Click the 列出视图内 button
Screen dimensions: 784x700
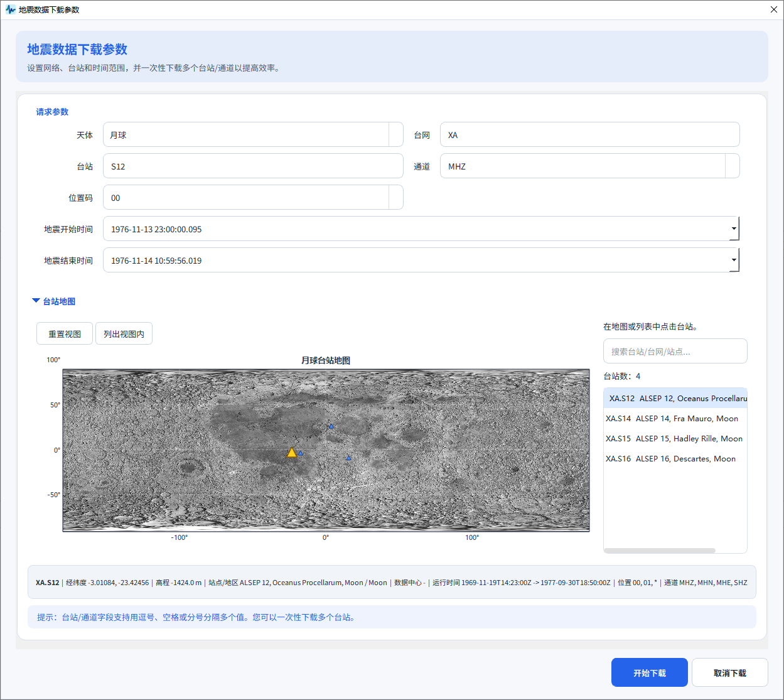[124, 334]
